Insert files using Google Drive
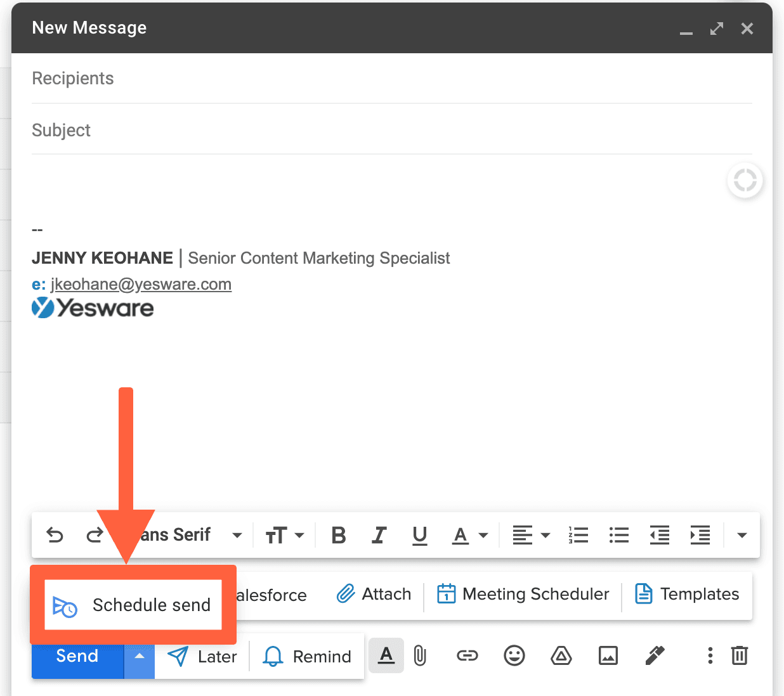The width and height of the screenshot is (784, 696). pyautogui.click(x=561, y=656)
